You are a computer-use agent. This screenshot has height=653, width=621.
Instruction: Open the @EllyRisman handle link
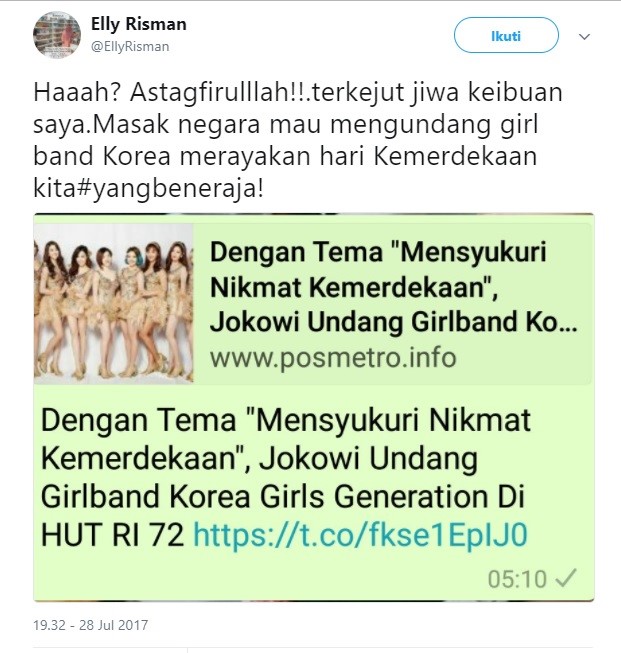pos(130,46)
